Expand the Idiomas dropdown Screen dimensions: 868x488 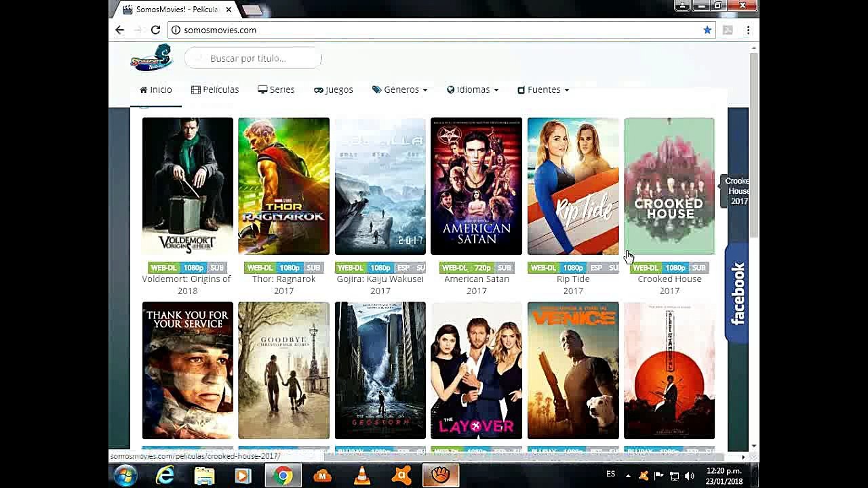tap(473, 89)
